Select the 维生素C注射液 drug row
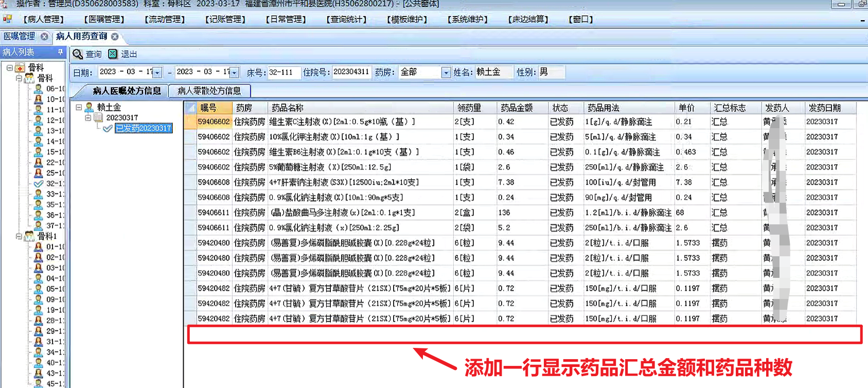Viewport: 868px width, 388px height. pos(520,122)
